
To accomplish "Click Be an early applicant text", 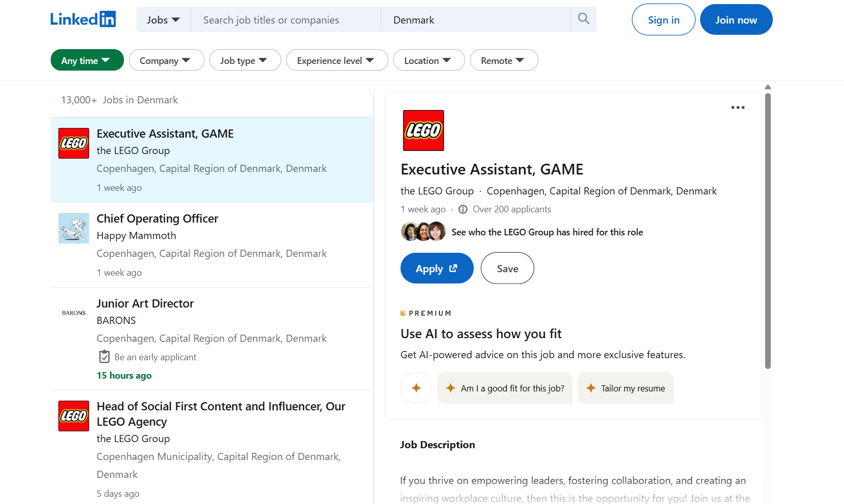I will (x=155, y=357).
